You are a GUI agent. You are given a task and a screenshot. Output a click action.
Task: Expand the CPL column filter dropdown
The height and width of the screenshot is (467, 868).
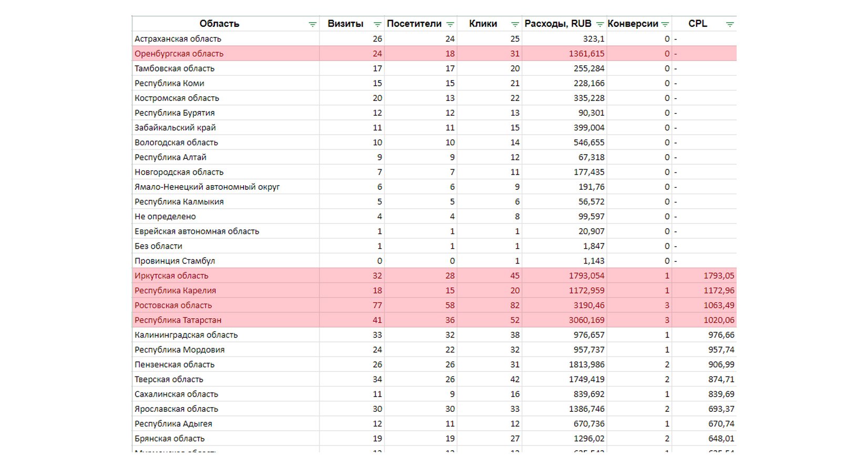(730, 24)
